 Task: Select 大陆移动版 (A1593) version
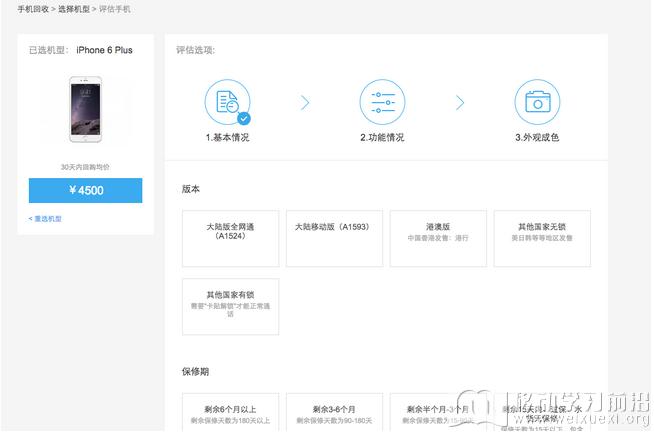(x=335, y=239)
